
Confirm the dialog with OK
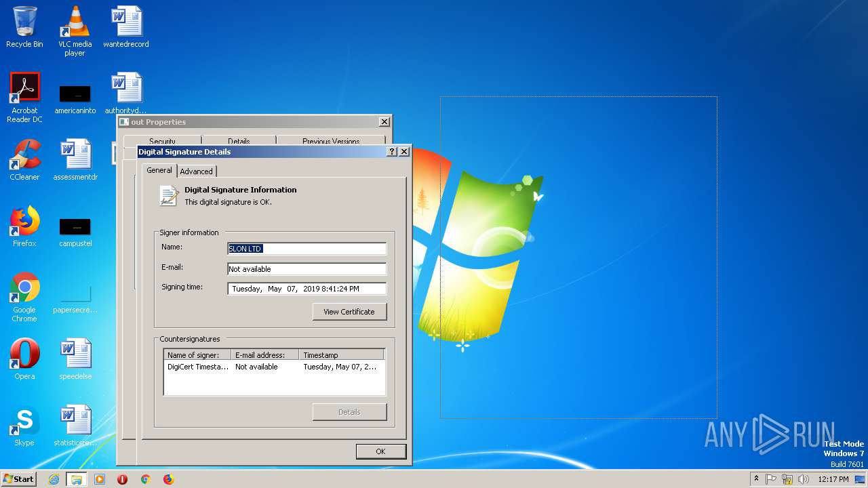[x=380, y=451]
